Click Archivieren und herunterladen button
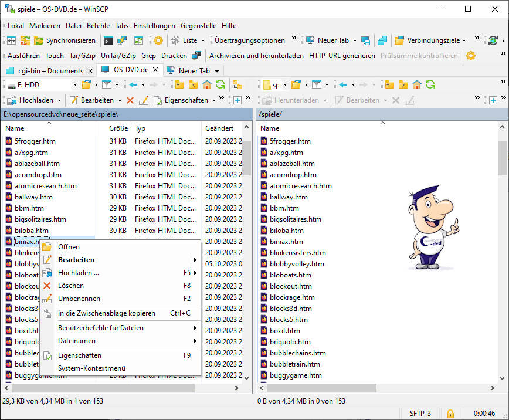Image resolution: width=509 pixels, height=420 pixels. (256, 56)
